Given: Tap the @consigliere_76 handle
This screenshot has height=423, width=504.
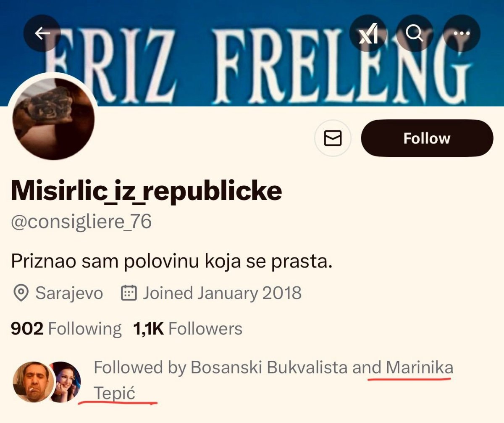Looking at the screenshot, I should [x=81, y=222].
